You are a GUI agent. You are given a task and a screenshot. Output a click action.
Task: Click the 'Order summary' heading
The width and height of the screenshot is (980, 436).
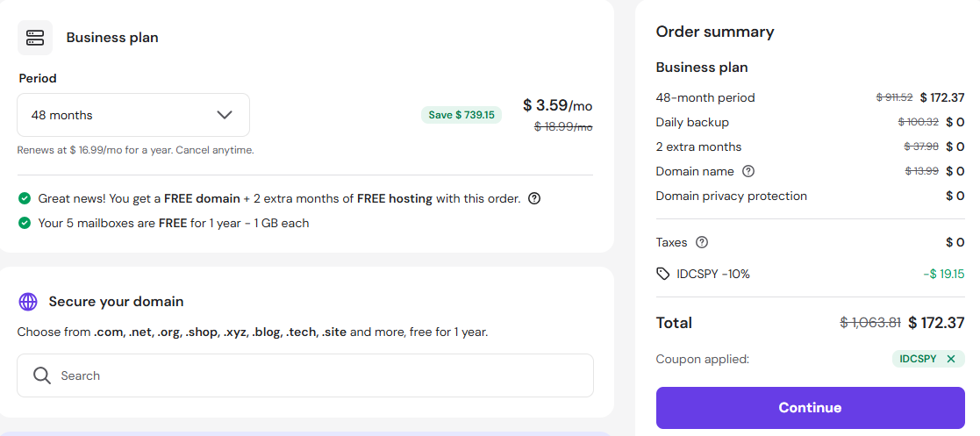[715, 32]
